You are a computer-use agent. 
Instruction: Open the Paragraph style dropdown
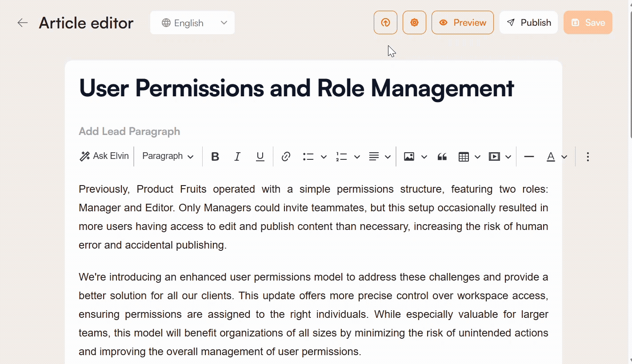coord(168,156)
